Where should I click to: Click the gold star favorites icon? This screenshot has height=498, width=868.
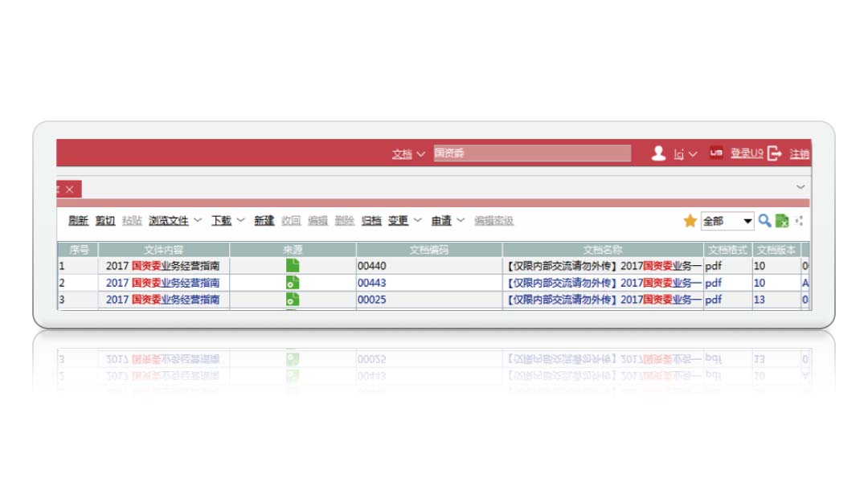tap(690, 221)
